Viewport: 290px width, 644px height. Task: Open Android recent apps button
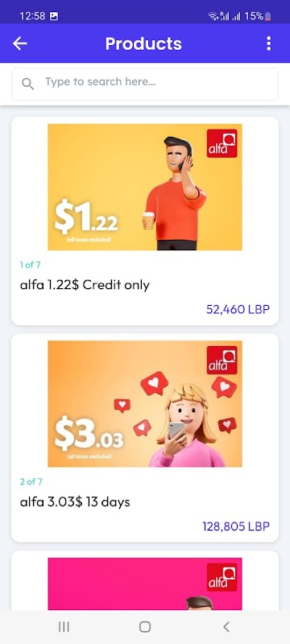(64, 627)
